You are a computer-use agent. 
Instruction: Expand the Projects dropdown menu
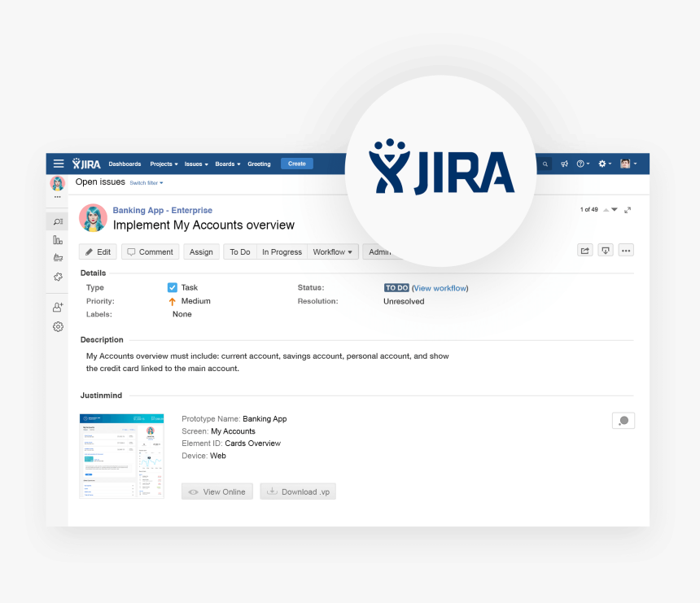pos(164,164)
